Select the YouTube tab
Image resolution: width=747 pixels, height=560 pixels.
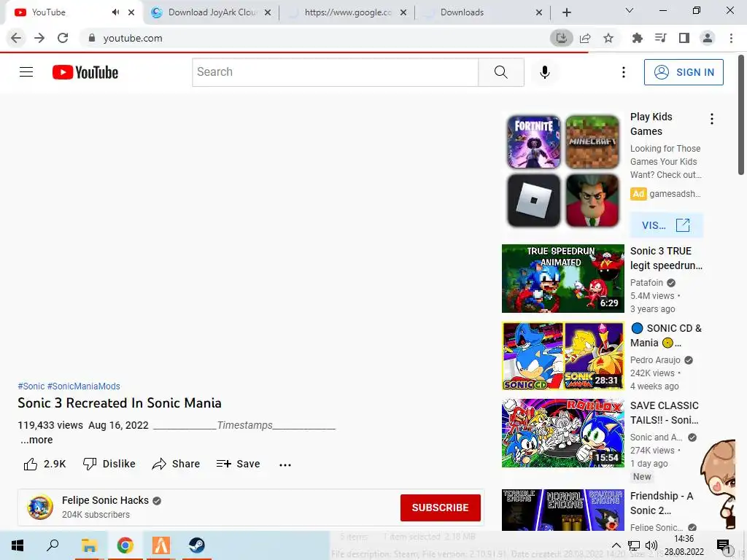click(72, 12)
